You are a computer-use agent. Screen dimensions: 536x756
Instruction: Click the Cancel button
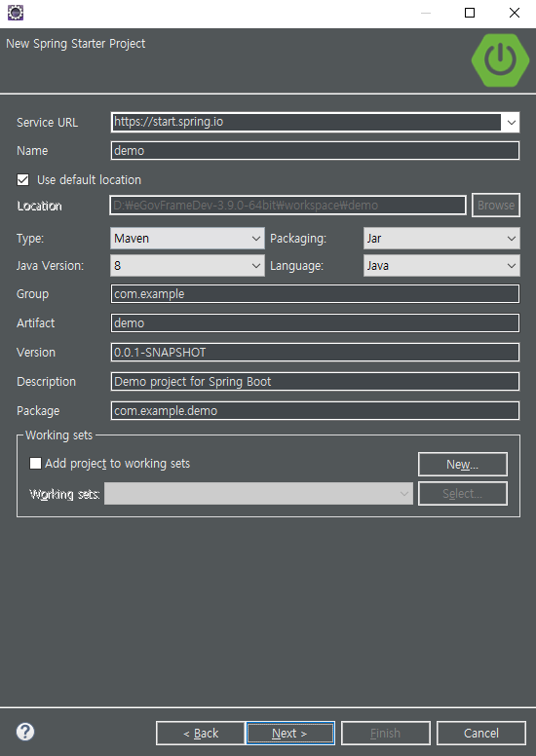pyautogui.click(x=481, y=734)
